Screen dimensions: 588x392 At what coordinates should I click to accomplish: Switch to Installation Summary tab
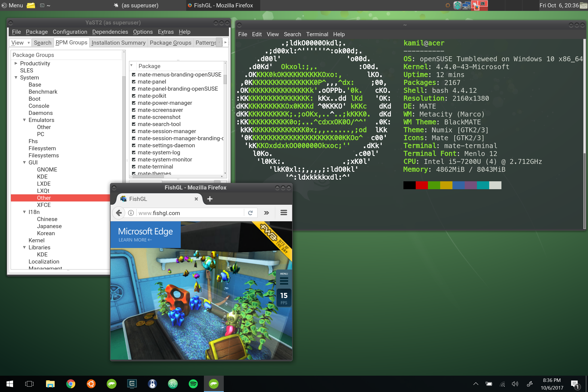[118, 43]
